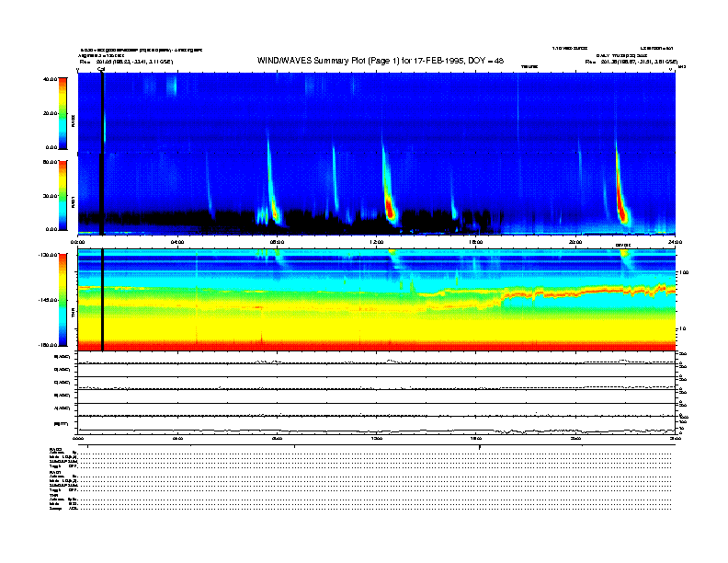Click the 100 frequency label right of TNR
Image resolution: width=728 pixels, height=563 pixels.
click(684, 272)
